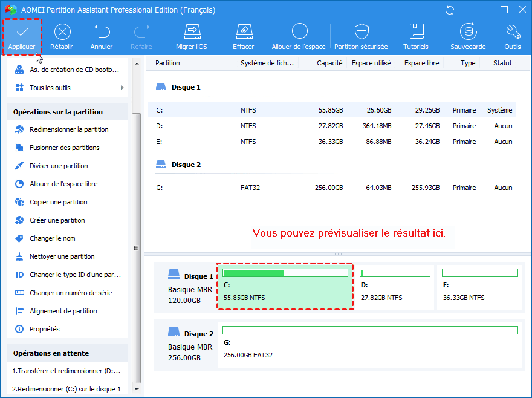Click the Système status cell of C:
This screenshot has height=398, width=532.
click(500, 110)
